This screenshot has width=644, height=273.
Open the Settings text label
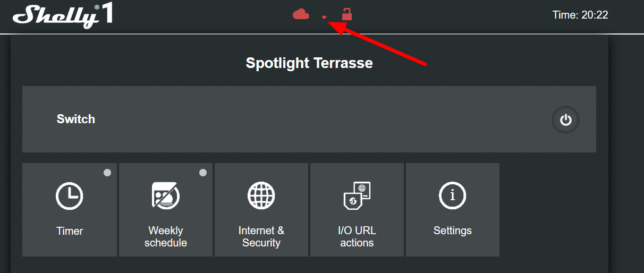click(453, 231)
